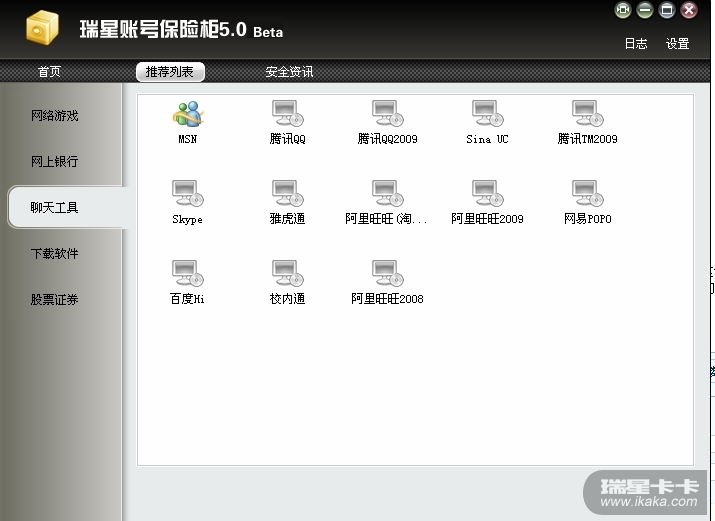The height and width of the screenshot is (521, 715).
Task: Click the Sina UC label text
Action: 487,139
